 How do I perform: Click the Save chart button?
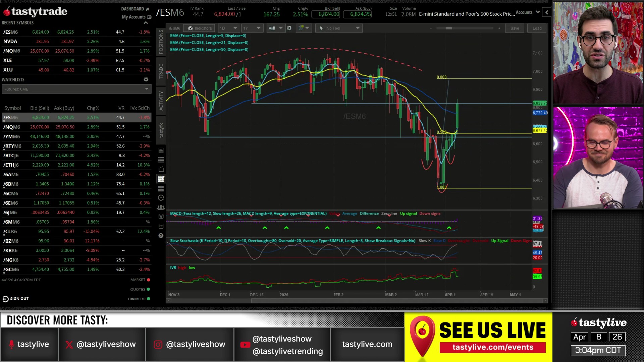click(x=515, y=28)
